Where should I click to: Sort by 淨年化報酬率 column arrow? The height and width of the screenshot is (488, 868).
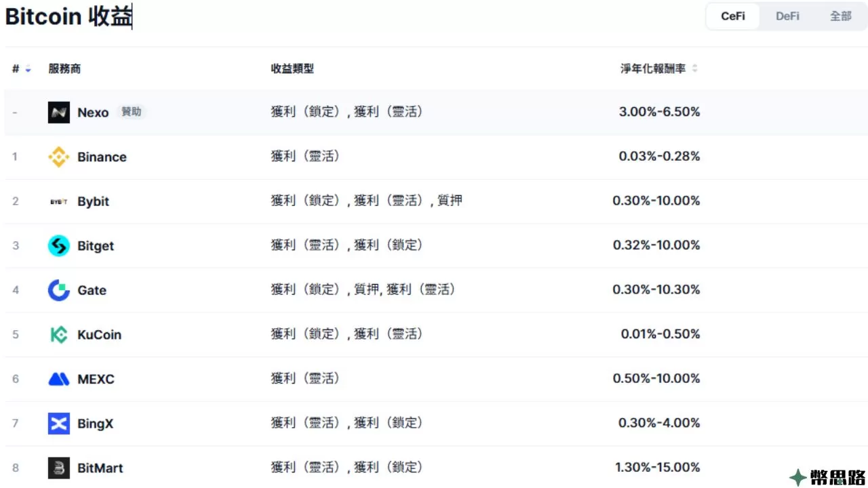694,69
